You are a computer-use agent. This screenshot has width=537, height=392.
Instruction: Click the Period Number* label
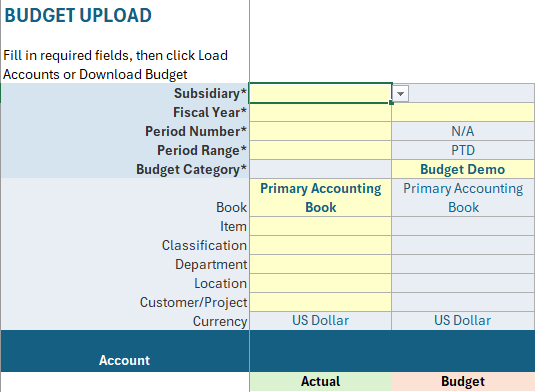coord(196,131)
